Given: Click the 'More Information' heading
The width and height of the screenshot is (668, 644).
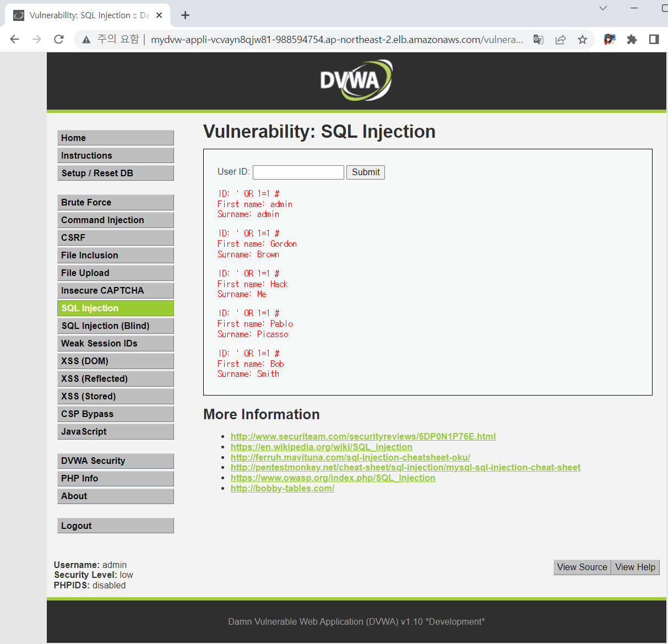Looking at the screenshot, I should pos(262,414).
